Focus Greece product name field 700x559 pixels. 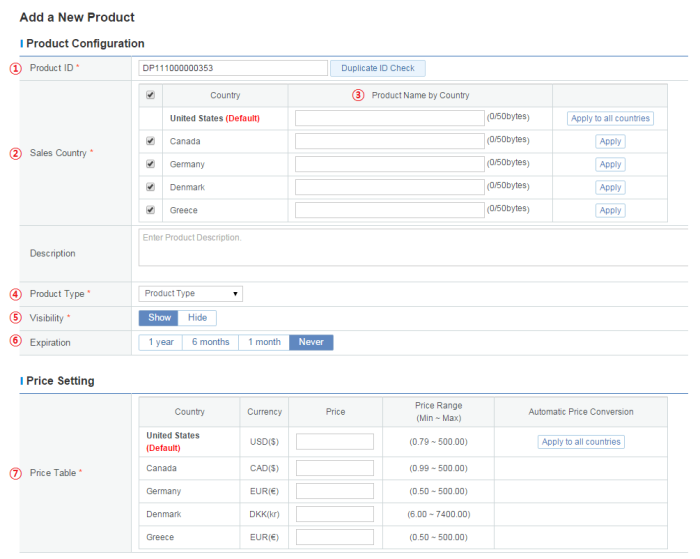(390, 210)
